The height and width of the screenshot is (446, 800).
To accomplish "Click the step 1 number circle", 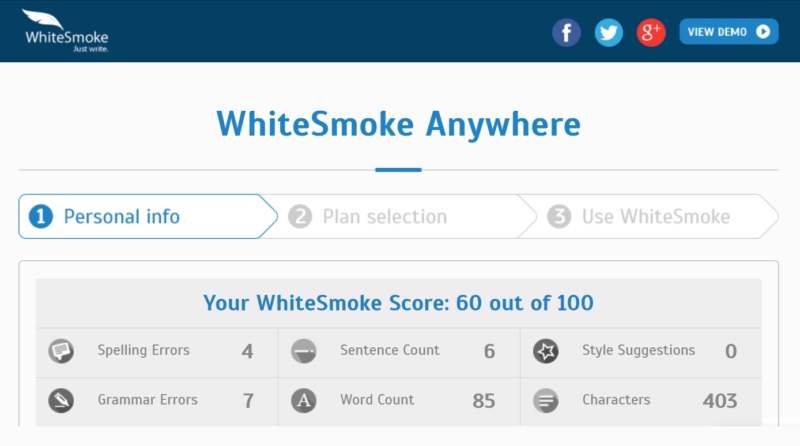I will (x=41, y=216).
